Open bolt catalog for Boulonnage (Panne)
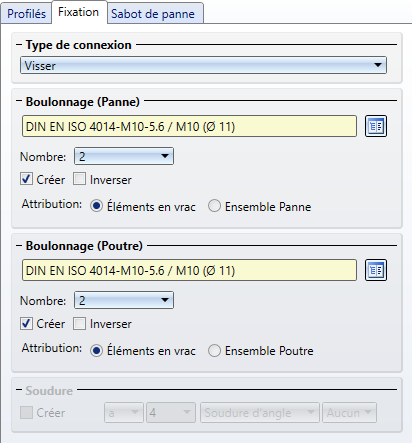The width and height of the screenshot is (412, 443). point(376,126)
